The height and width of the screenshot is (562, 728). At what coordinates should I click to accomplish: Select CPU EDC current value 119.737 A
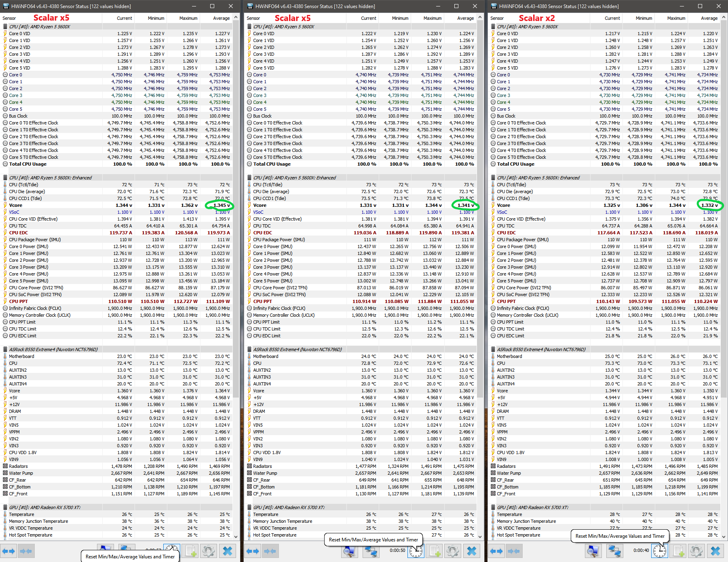click(120, 233)
